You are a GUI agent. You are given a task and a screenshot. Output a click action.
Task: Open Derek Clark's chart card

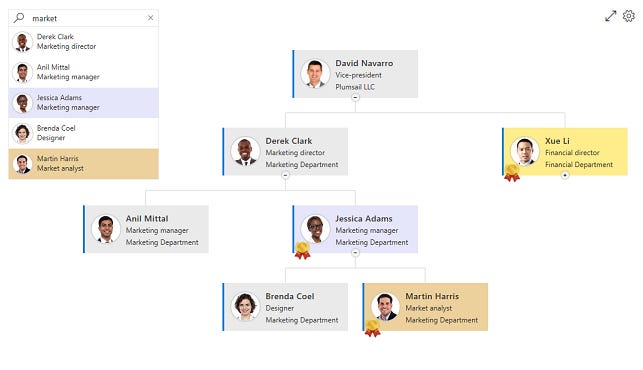click(285, 152)
